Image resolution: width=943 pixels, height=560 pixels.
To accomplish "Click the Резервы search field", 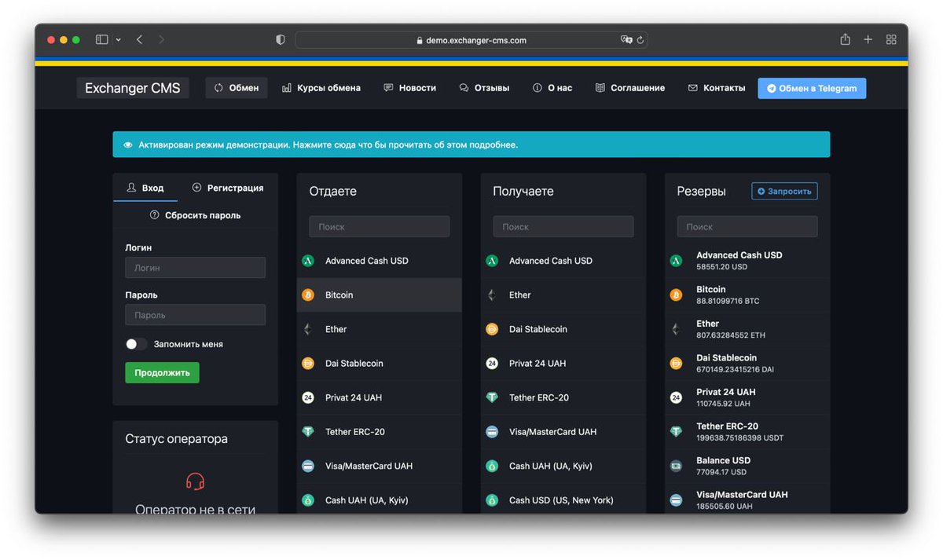I will click(x=747, y=226).
